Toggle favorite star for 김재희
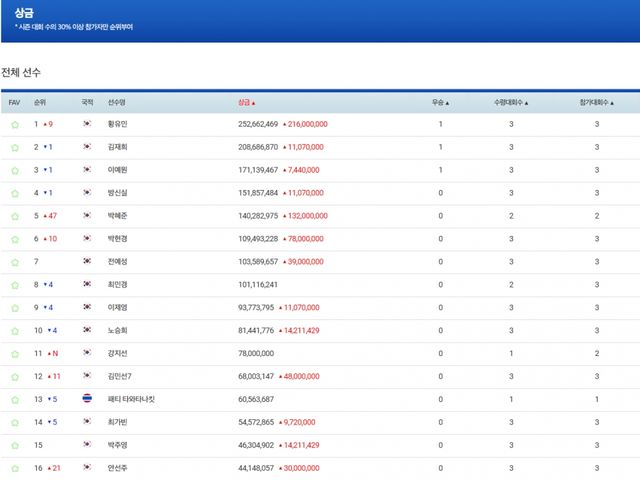Screen dimensions: 640x480 [x=14, y=148]
